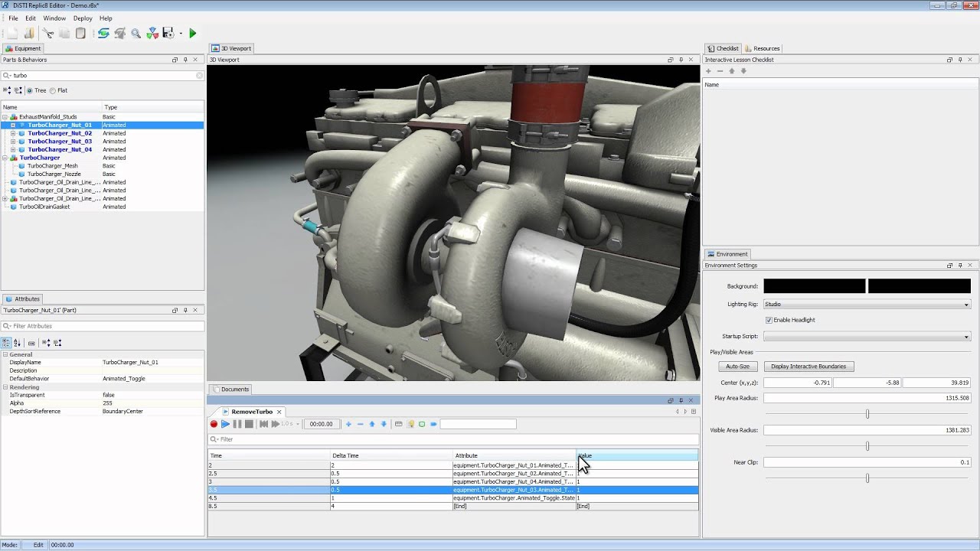Click the scissors Cut icon
The image size is (980, 551).
point(48,34)
